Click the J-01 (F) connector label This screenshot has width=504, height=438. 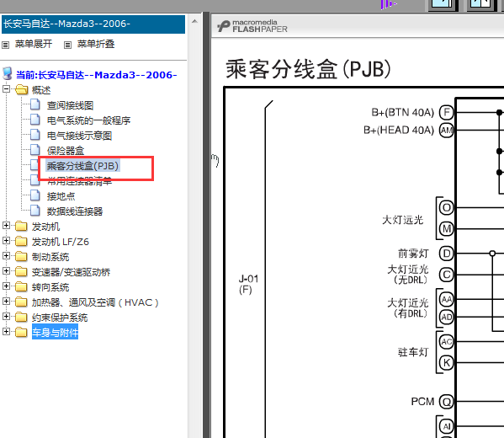248,284
